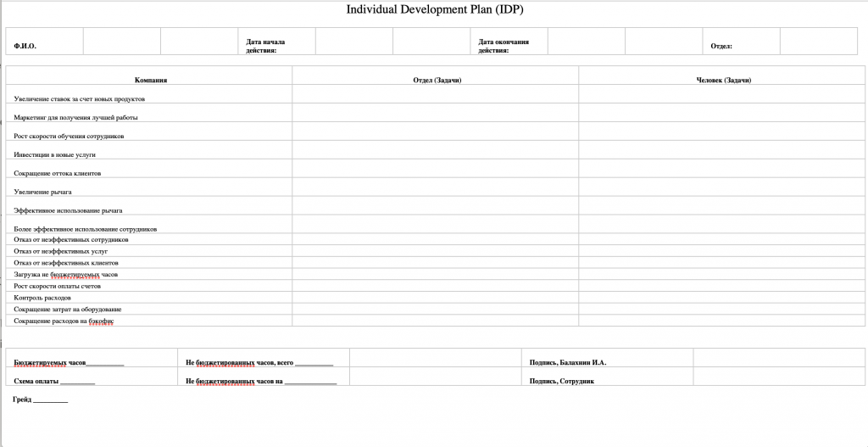Select 'Отказ от неэффективных сотрудников' row

point(436,240)
